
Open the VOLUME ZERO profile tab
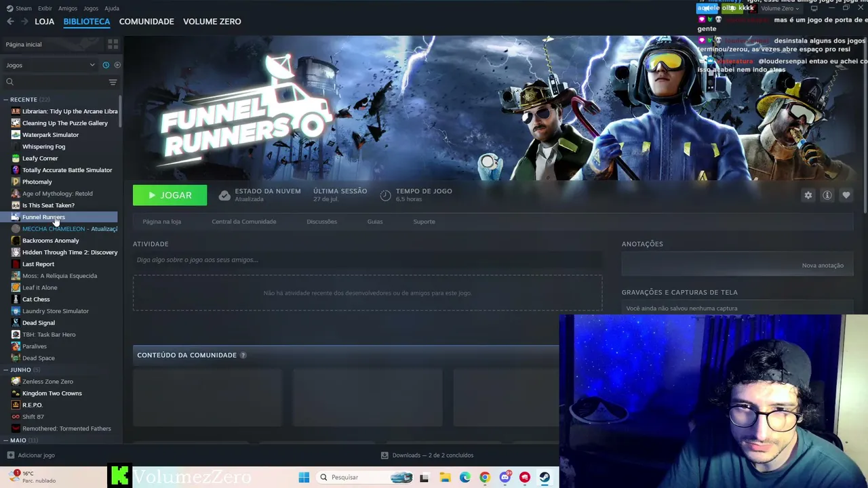pos(212,22)
